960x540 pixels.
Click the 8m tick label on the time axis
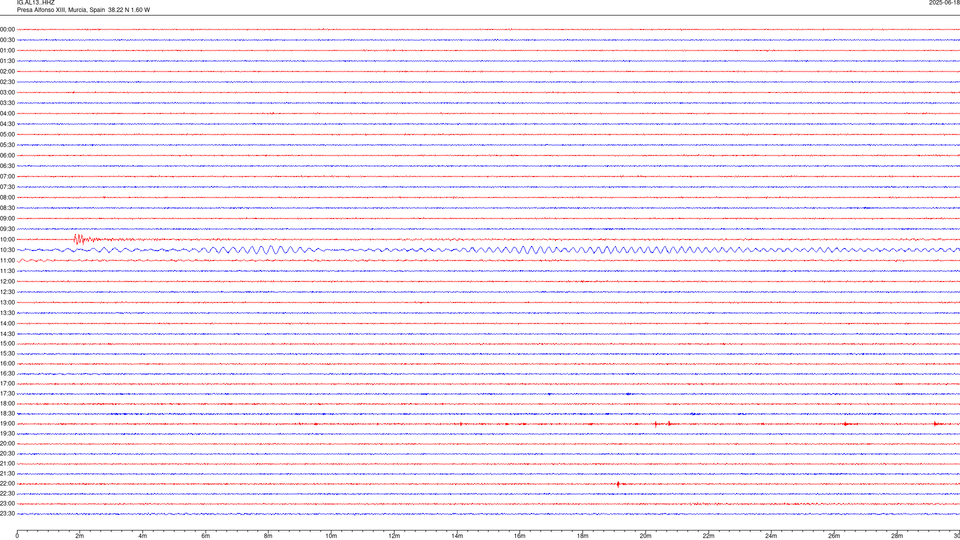coord(268,536)
